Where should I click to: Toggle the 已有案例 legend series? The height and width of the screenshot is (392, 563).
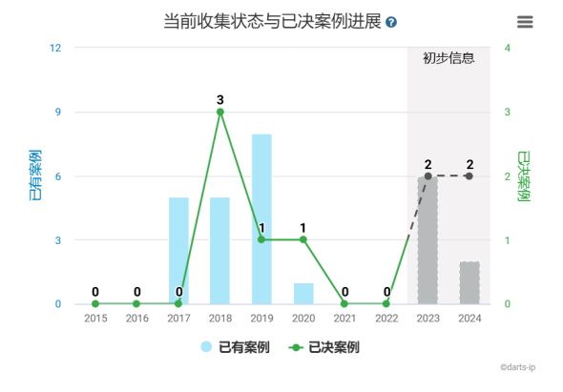(x=235, y=347)
